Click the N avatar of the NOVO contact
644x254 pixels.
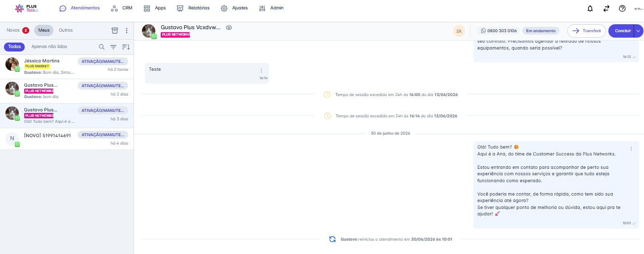(12, 139)
